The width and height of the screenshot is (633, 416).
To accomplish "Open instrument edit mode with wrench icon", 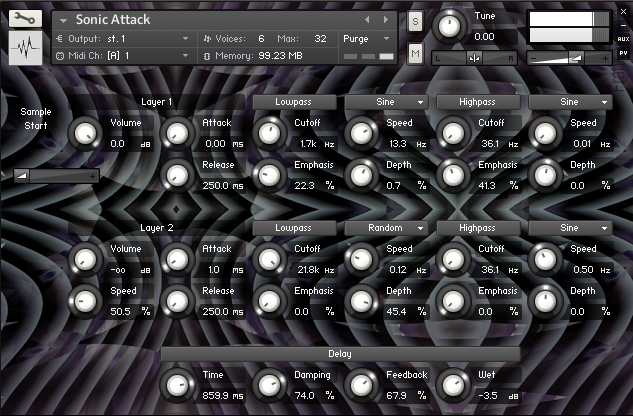I will 25,19.
